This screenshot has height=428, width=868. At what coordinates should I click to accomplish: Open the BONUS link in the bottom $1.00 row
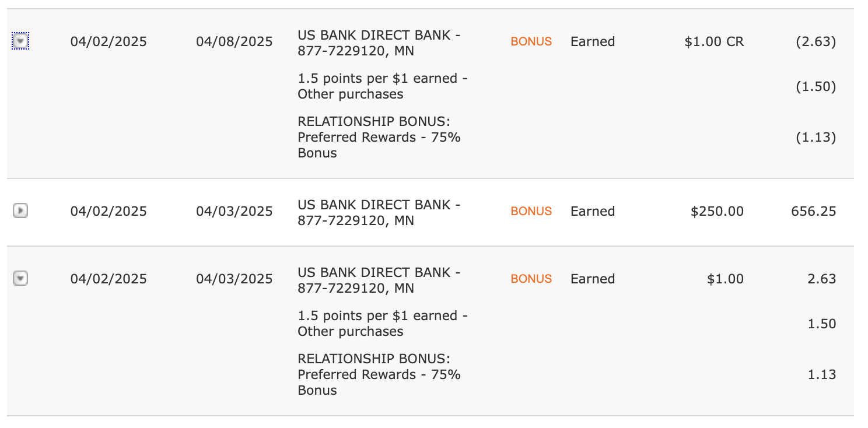pyautogui.click(x=531, y=279)
